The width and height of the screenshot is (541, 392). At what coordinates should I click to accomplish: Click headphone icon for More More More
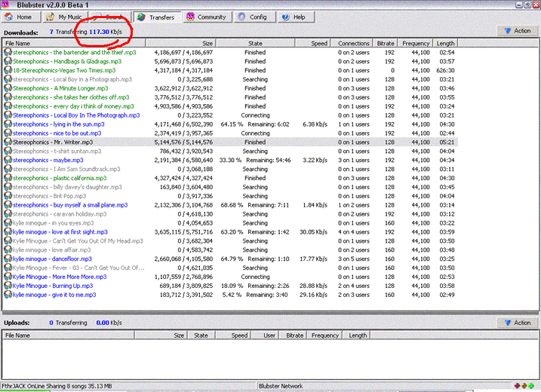[x=8, y=277]
